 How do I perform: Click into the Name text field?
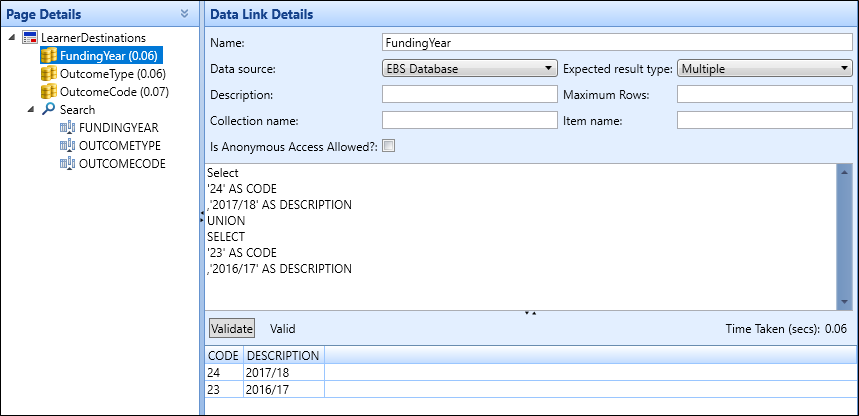click(x=616, y=43)
